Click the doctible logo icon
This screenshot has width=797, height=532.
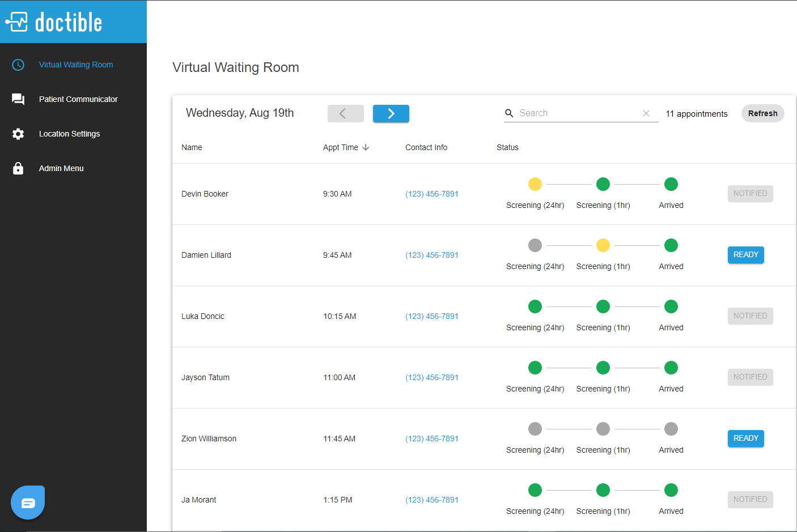point(17,22)
